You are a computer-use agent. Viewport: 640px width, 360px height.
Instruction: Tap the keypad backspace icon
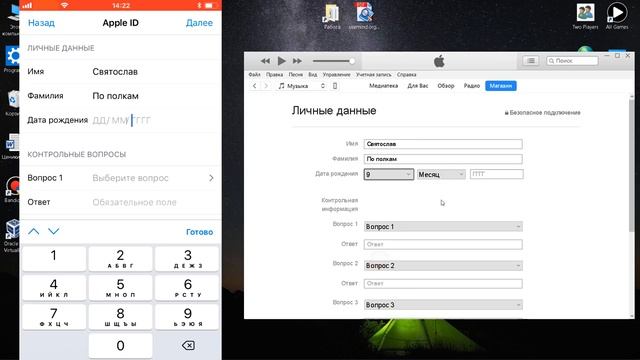click(188, 346)
